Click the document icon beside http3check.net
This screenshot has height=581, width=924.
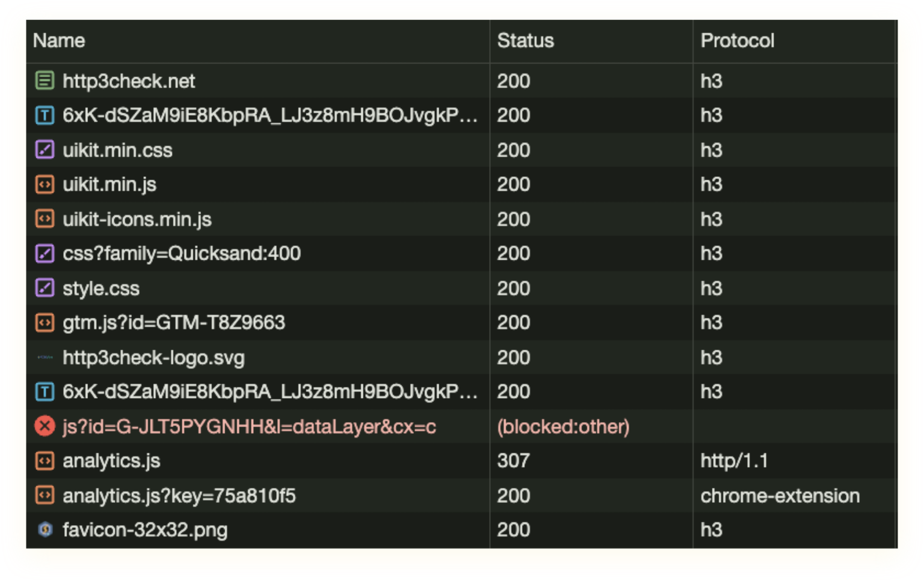[x=45, y=81]
